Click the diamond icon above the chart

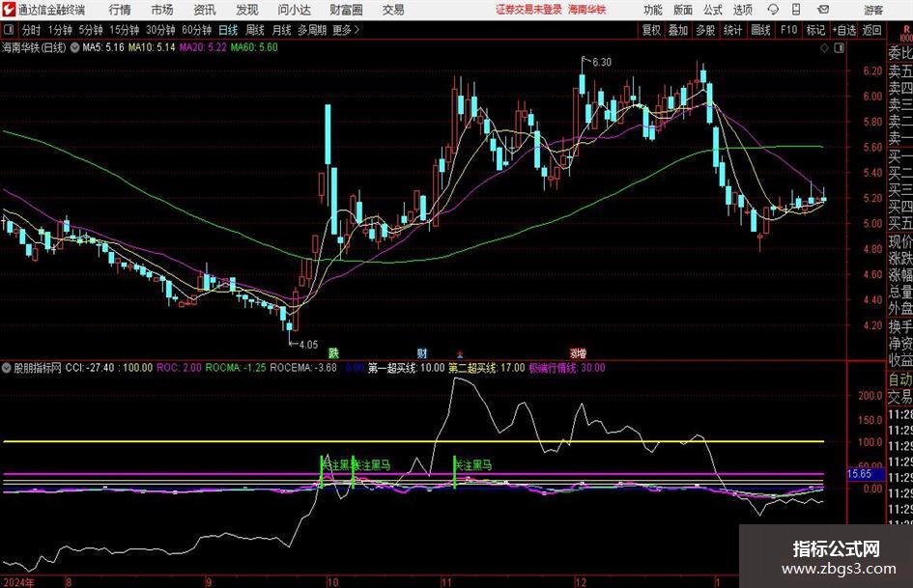click(824, 47)
